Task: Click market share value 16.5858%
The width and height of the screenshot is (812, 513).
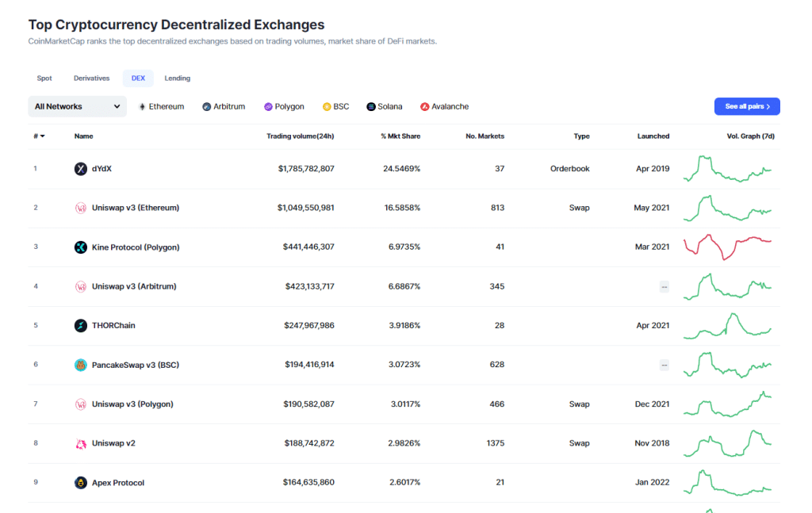Action: pyautogui.click(x=402, y=208)
